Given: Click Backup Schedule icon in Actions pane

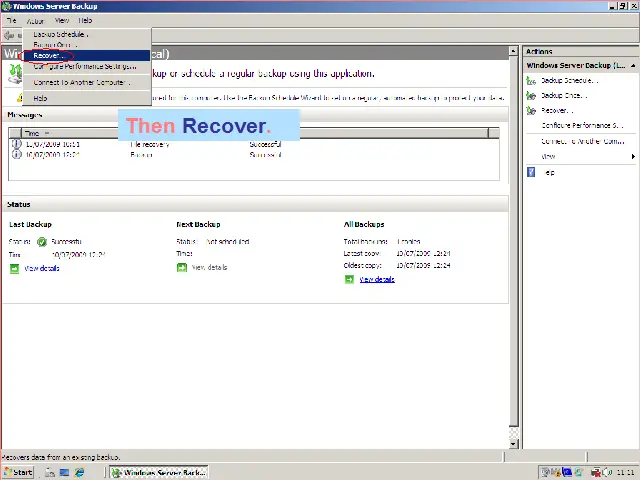Looking at the screenshot, I should [x=531, y=81].
